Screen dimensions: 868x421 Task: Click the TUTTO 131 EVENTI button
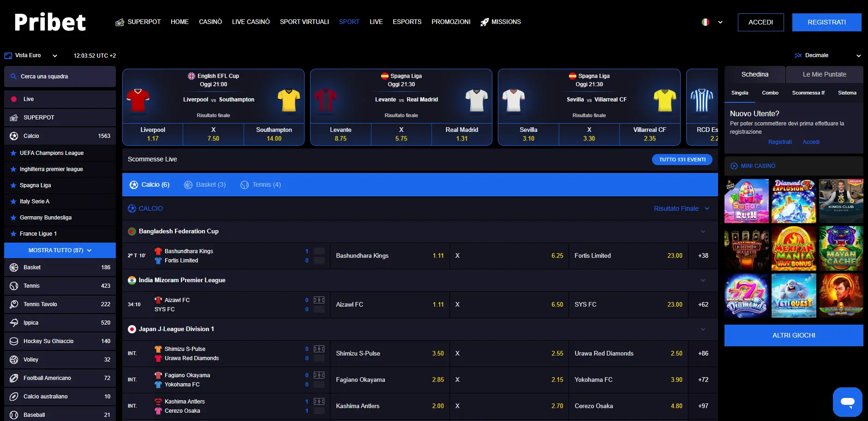(x=682, y=160)
